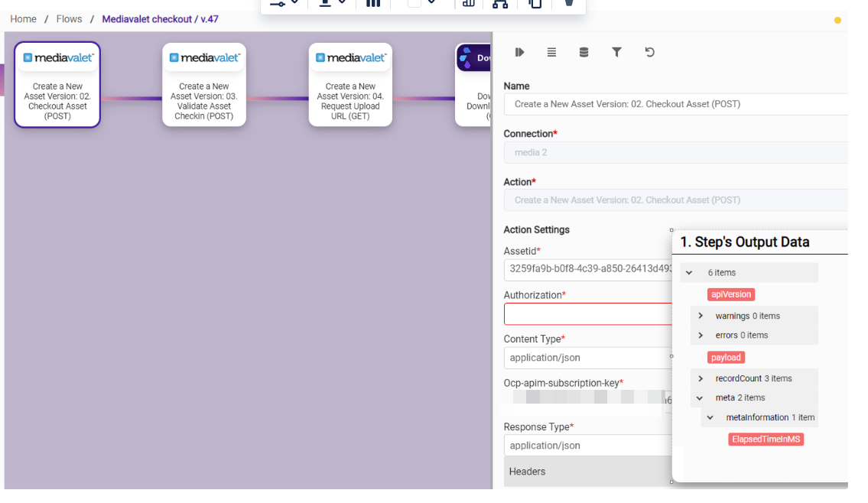This screenshot has height=503, width=868.
Task: Click the delete trash icon in toolbar
Action: 569,4
